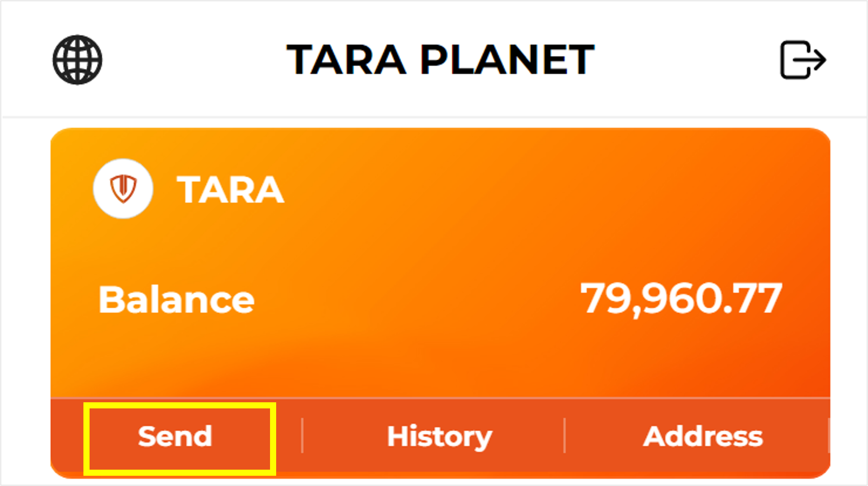Show the wallet Address
The image size is (868, 486).
click(x=703, y=436)
